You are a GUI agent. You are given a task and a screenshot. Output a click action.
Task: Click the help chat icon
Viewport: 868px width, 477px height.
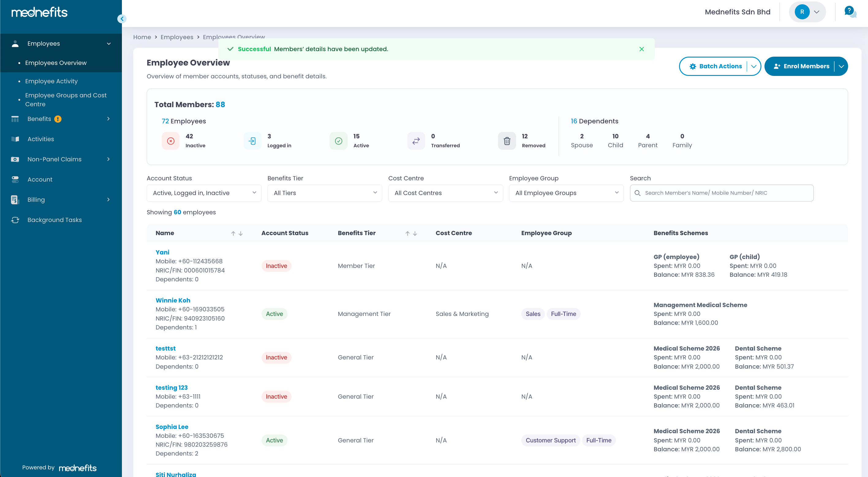coord(850,12)
